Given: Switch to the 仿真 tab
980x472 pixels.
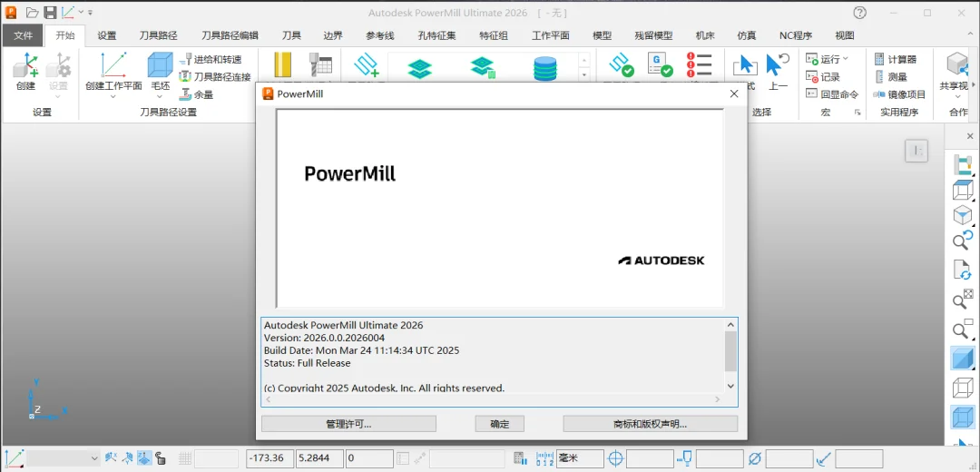Looking at the screenshot, I should click(747, 35).
